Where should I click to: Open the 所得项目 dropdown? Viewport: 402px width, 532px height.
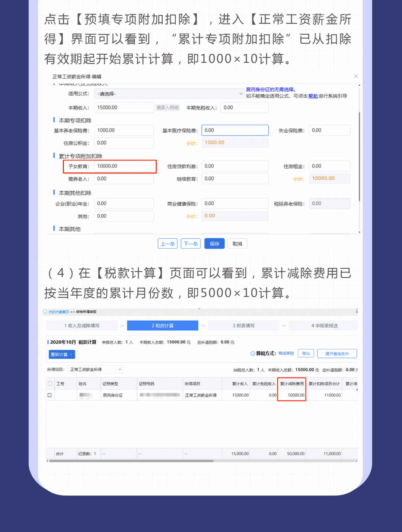[95, 369]
